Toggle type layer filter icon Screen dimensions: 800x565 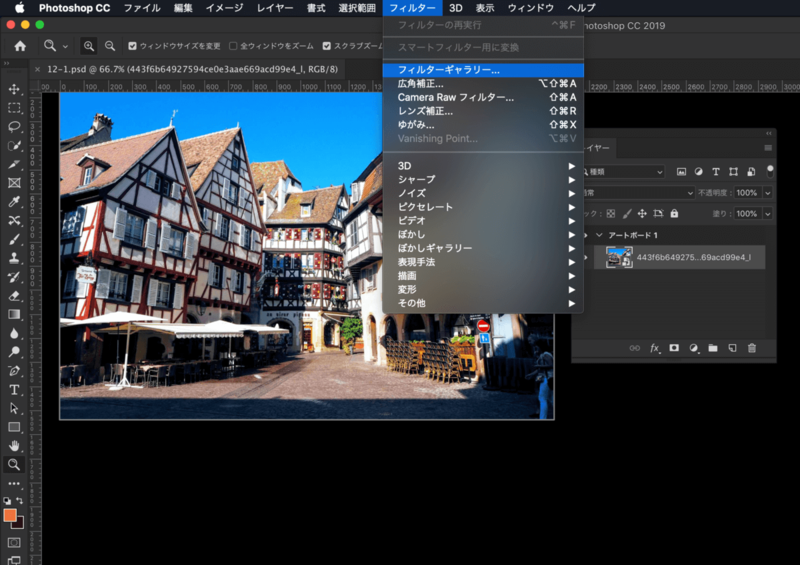click(716, 171)
